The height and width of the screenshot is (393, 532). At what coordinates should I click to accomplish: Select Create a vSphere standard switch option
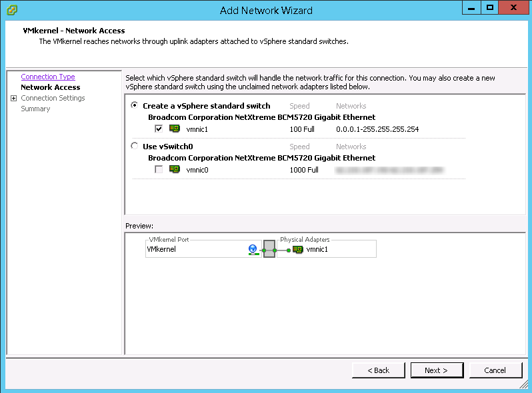tap(135, 106)
